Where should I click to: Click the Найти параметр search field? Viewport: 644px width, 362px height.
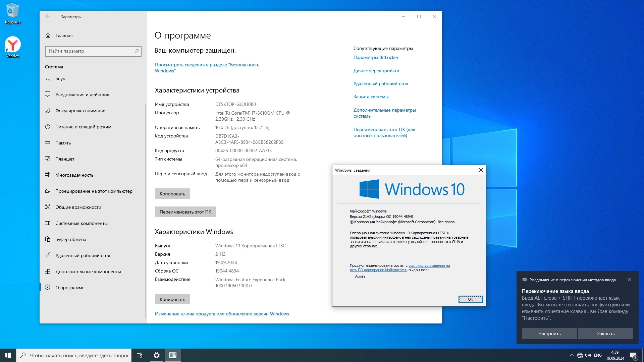coord(91,51)
